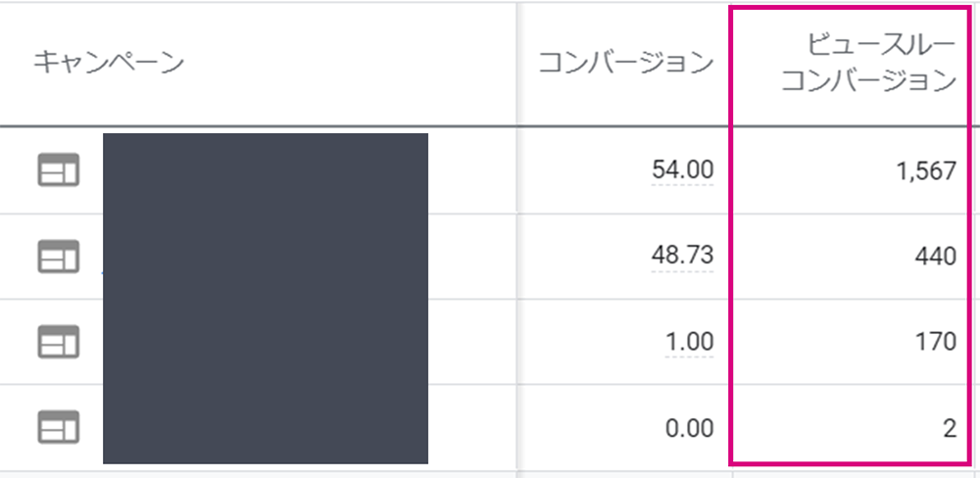Click the 0.00 conversion value
Viewport: 980px width, 478px height.
click(x=688, y=428)
